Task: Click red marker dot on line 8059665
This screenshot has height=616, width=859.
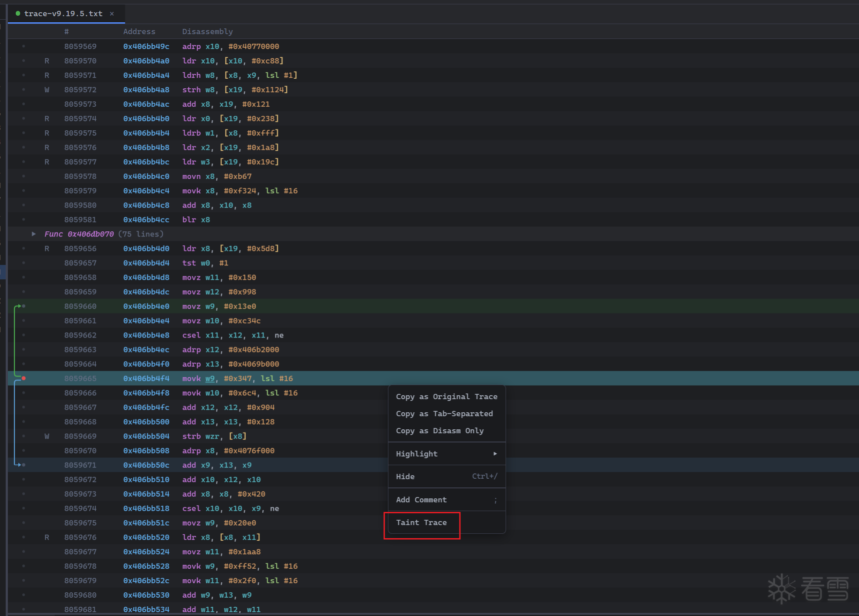Action: (x=24, y=378)
